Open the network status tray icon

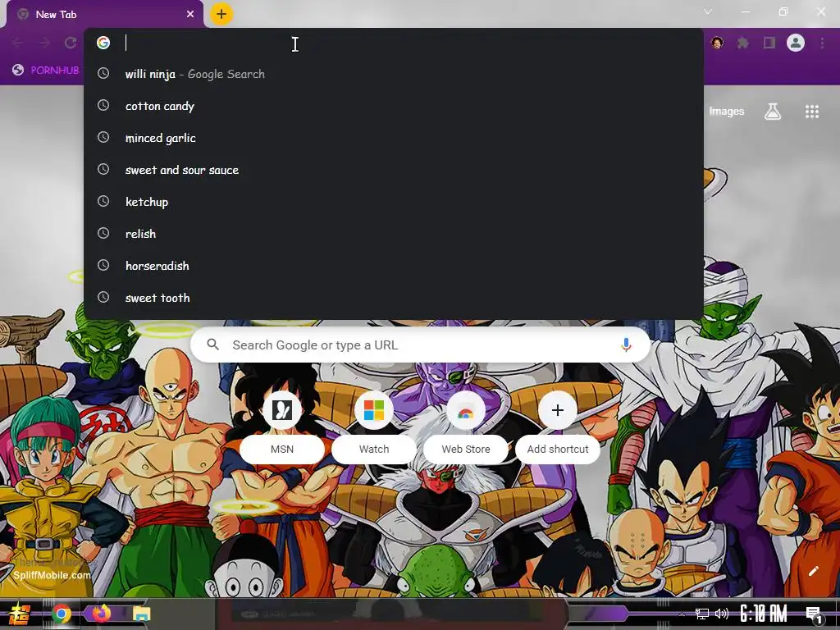click(x=702, y=614)
